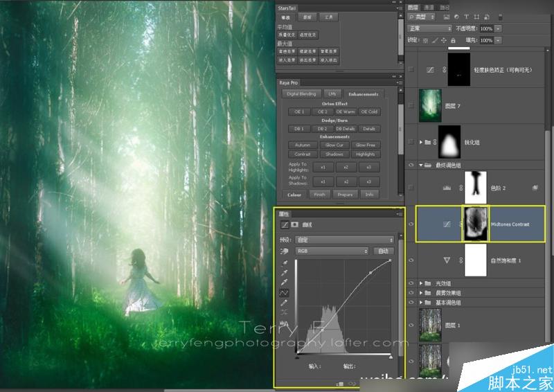The image size is (554, 392).
Task: Hide the 图层 1 layer eye icon
Action: tap(411, 326)
